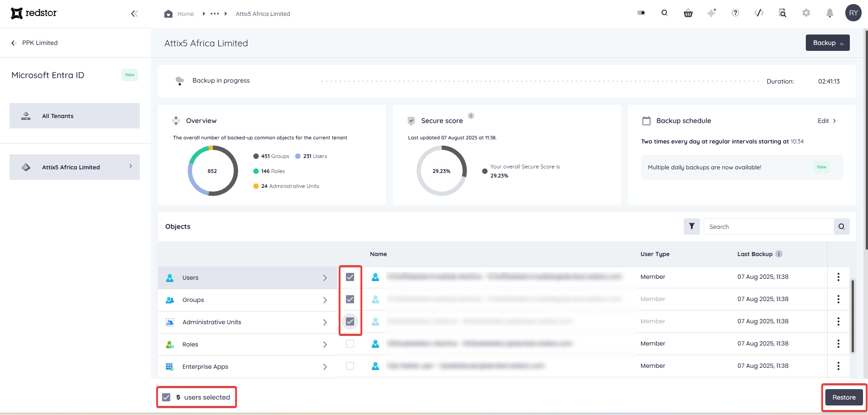Open kebab menu for fourth user row

pyautogui.click(x=838, y=344)
